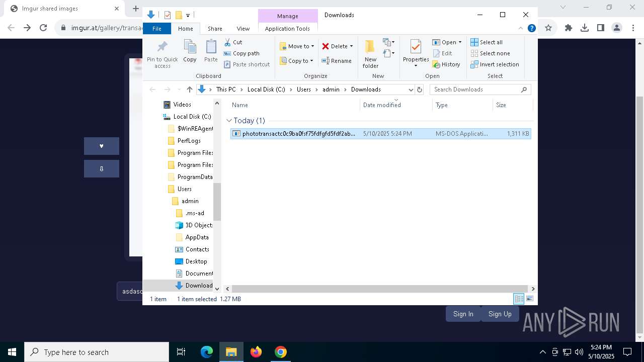The height and width of the screenshot is (362, 644).
Task: Click Local Disk (C:) in address bar
Action: pos(266,89)
